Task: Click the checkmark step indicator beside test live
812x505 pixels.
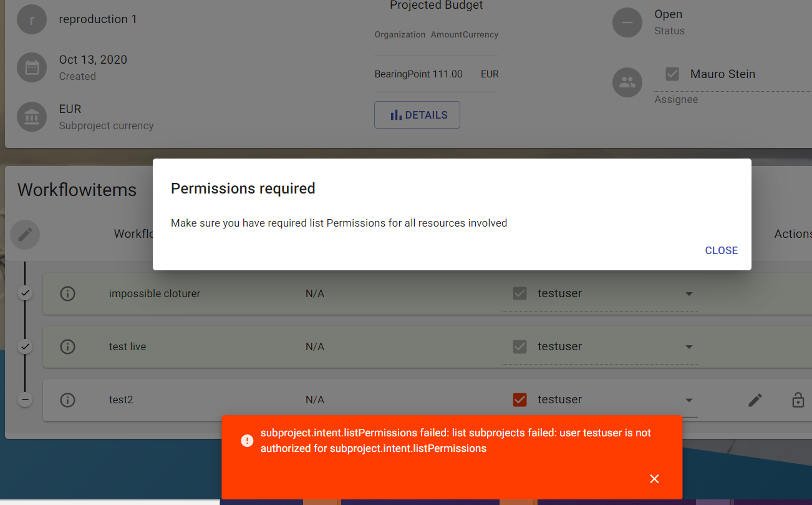Action: tap(25, 346)
